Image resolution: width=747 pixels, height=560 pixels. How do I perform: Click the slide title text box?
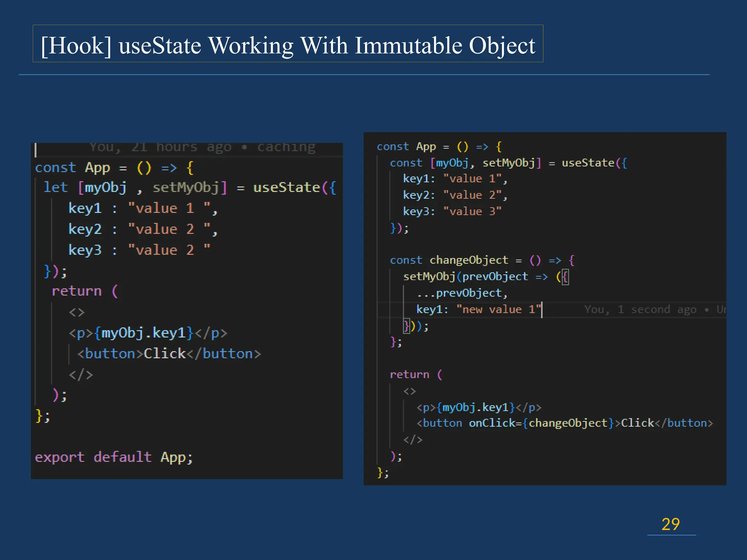pos(288,44)
